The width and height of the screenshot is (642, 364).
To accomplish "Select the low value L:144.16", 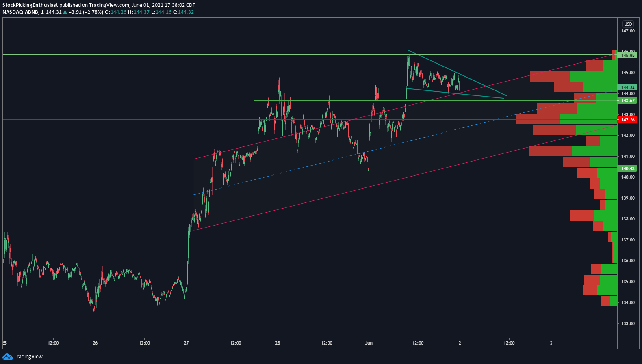I will point(161,12).
